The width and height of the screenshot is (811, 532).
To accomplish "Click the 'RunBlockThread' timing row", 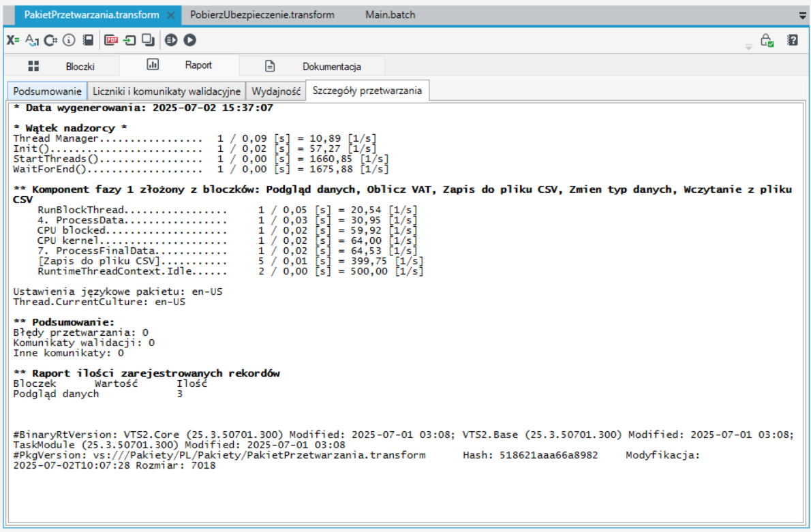I will (x=228, y=210).
